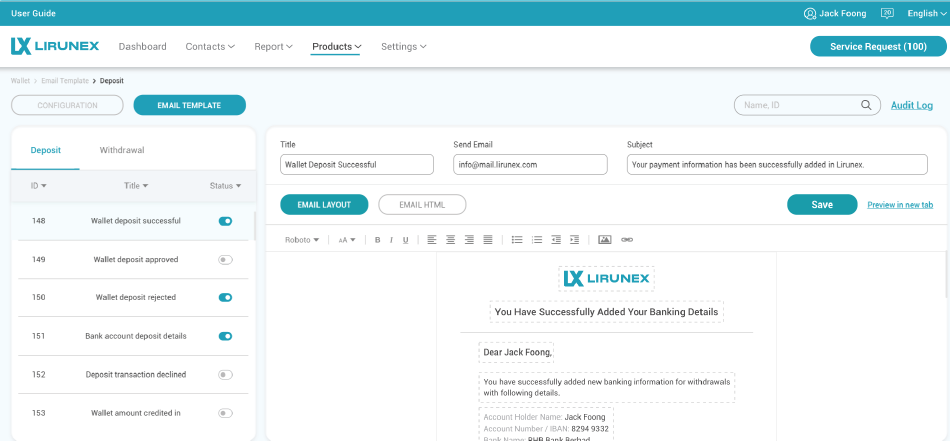This screenshot has width=950, height=441.
Task: Switch to the Withdrawal tab
Action: (122, 150)
